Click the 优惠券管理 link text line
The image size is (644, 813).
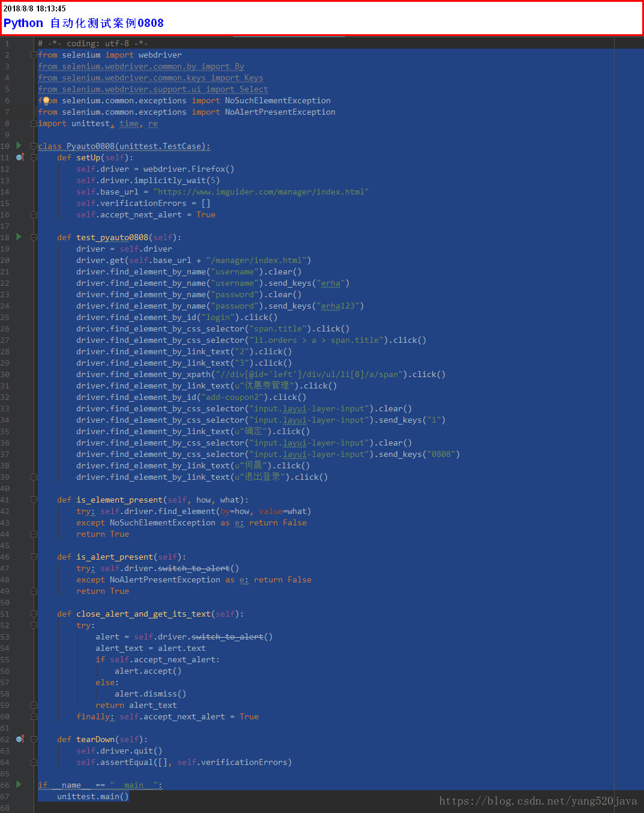click(206, 385)
